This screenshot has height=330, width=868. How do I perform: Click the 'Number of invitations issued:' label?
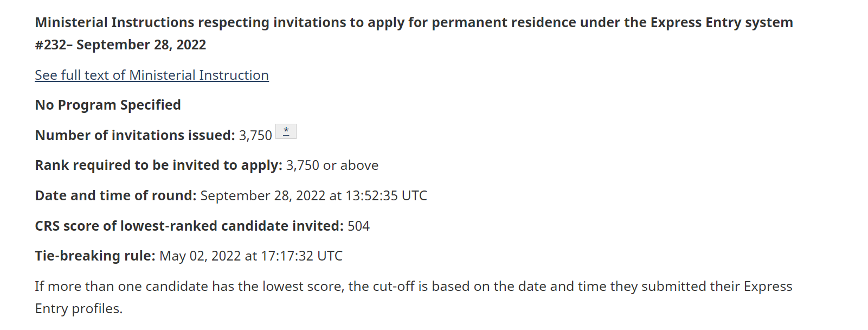135,135
